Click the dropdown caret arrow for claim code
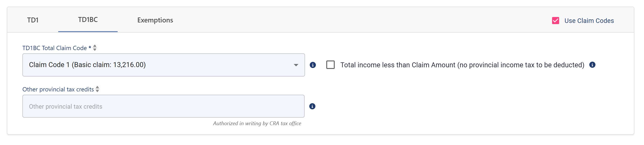The image size is (644, 145). coord(296,65)
